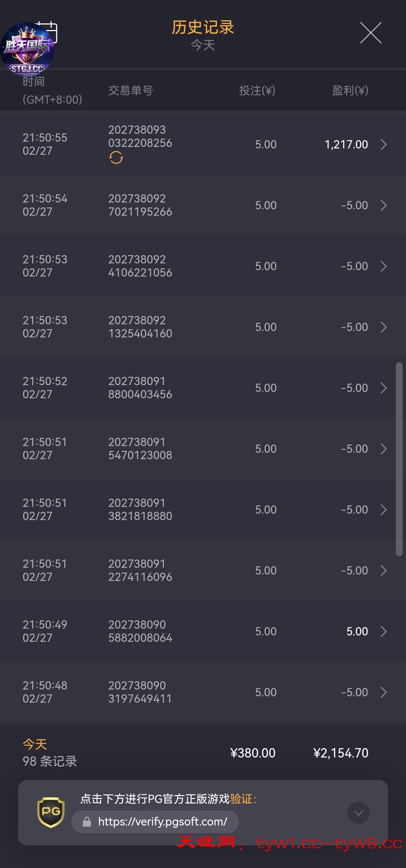
Task: Click the vertical scrollbar thumb
Action: (399, 458)
